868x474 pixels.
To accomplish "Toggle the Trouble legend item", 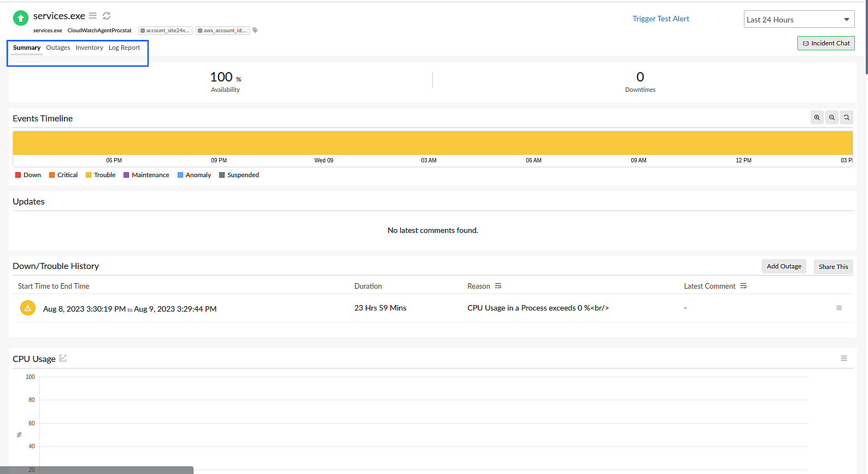I will tap(101, 175).
